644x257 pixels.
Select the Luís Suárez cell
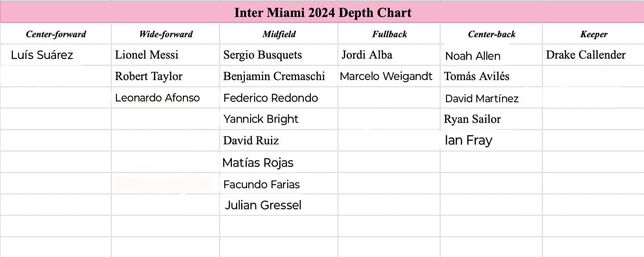(55, 55)
